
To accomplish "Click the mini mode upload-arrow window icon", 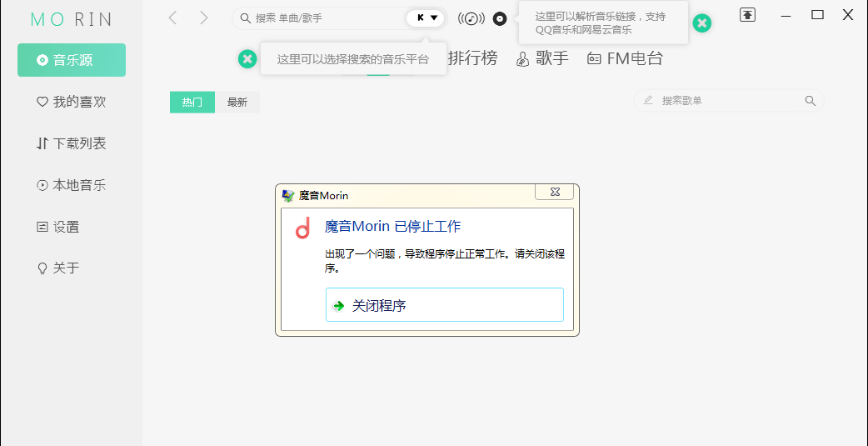I will (747, 15).
